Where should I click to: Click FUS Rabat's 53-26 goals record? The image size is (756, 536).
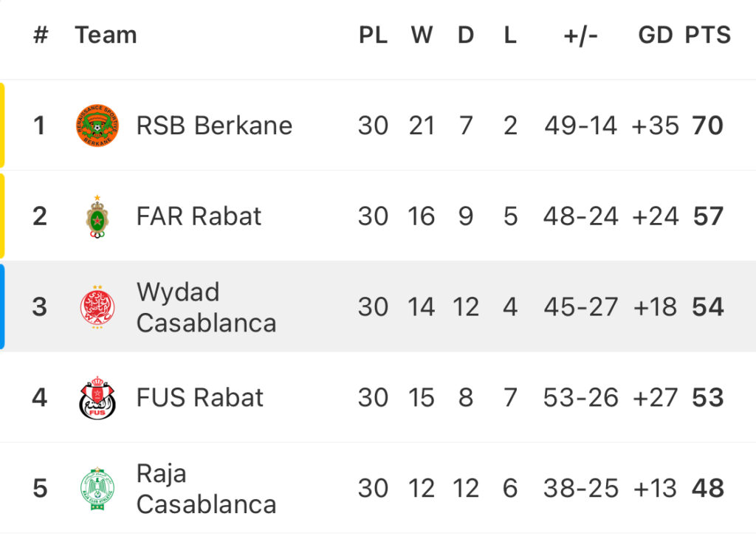tap(580, 398)
